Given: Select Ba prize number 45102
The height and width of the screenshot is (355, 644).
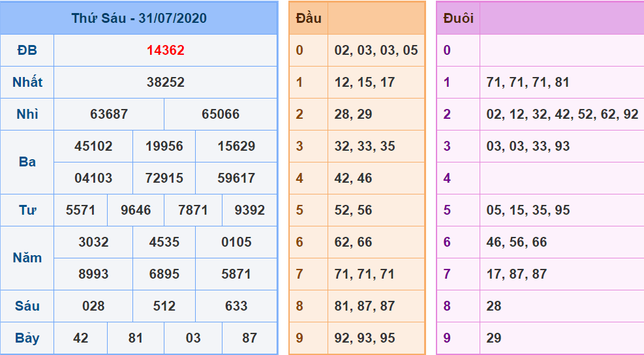Looking at the screenshot, I should click(x=93, y=146).
